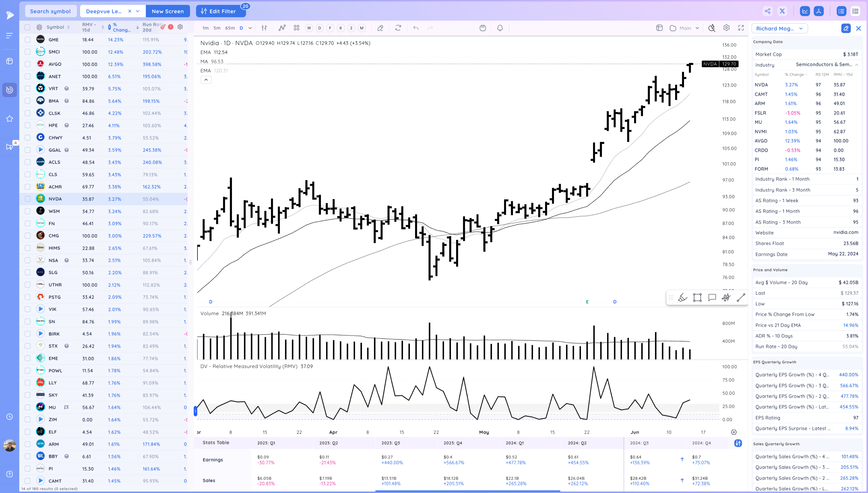The height and width of the screenshot is (493, 868).
Task: Switch to 1m timeframe
Action: click(x=205, y=28)
